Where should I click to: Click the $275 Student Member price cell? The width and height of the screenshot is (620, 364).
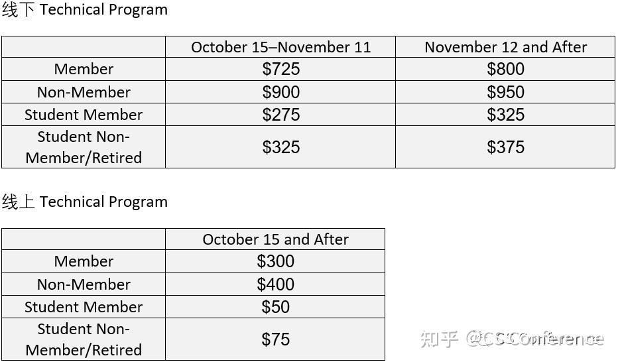(x=280, y=115)
